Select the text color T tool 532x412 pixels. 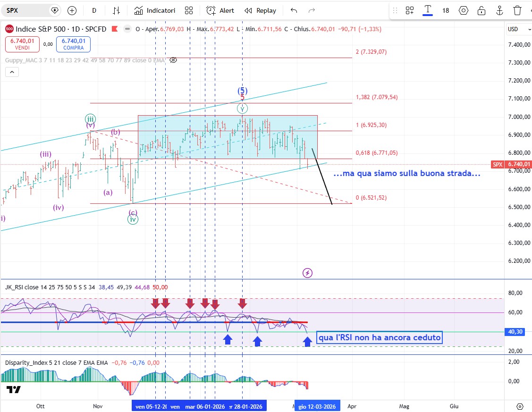pyautogui.click(x=428, y=10)
